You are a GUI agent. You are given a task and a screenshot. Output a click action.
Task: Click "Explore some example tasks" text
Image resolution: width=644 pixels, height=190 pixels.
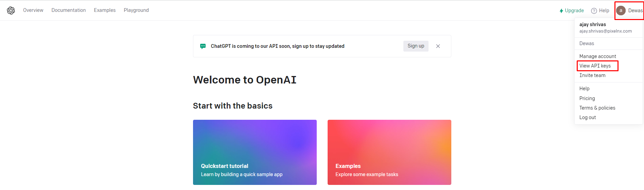(367, 174)
